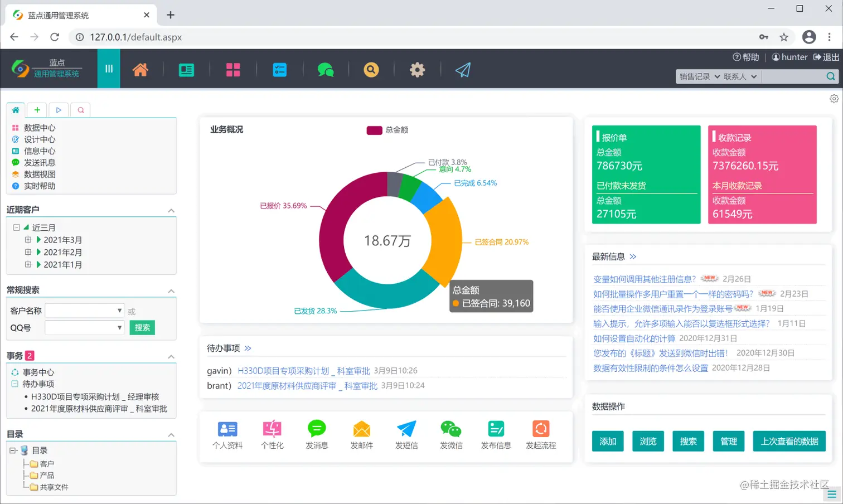
Task: Select the sidebar search tab
Action: pos(81,110)
